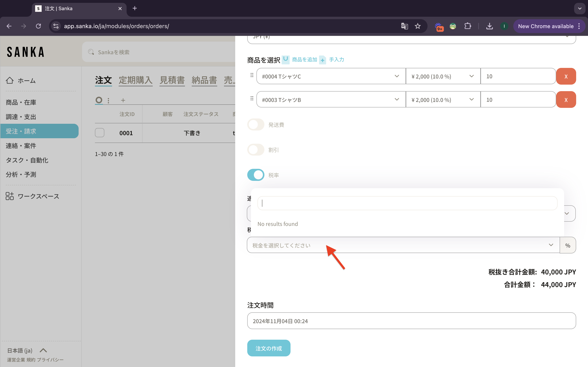
Task: Tick the checkbox for order 0001
Action: [x=100, y=133]
